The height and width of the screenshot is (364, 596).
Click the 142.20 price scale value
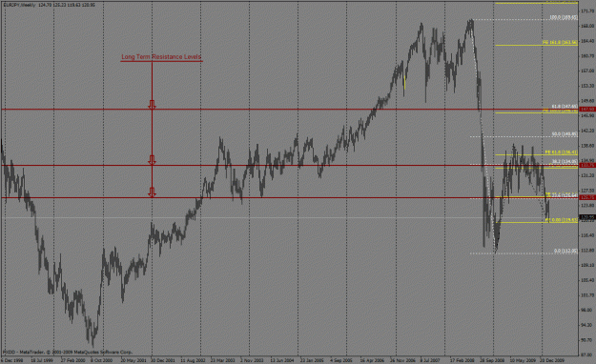pos(587,131)
